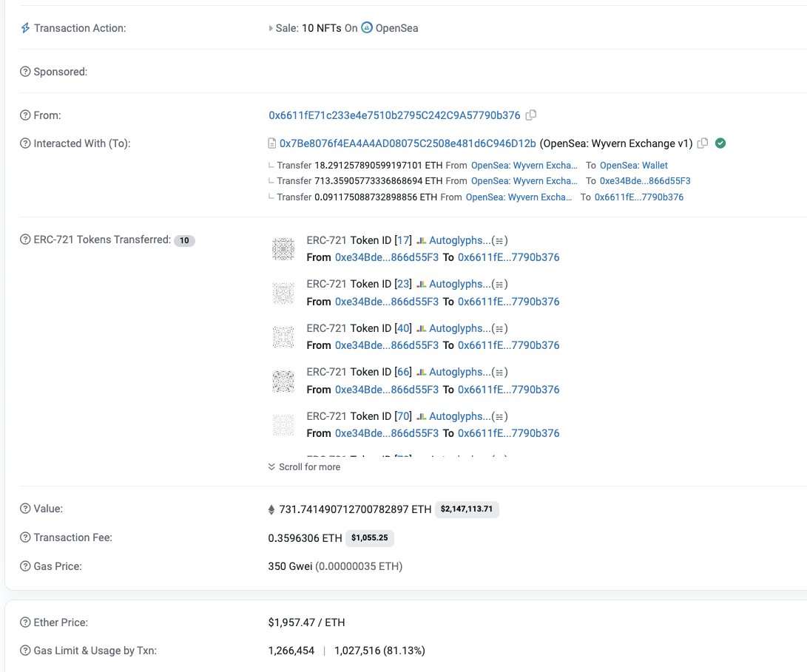Click help icon next to Transaction Fee
The width and height of the screenshot is (807, 672).
(25, 537)
